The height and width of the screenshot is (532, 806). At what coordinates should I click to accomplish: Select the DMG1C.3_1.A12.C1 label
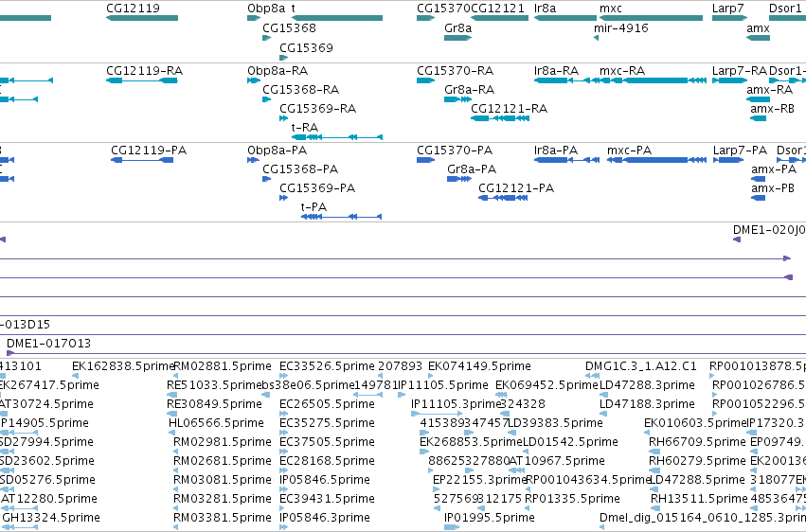click(641, 366)
